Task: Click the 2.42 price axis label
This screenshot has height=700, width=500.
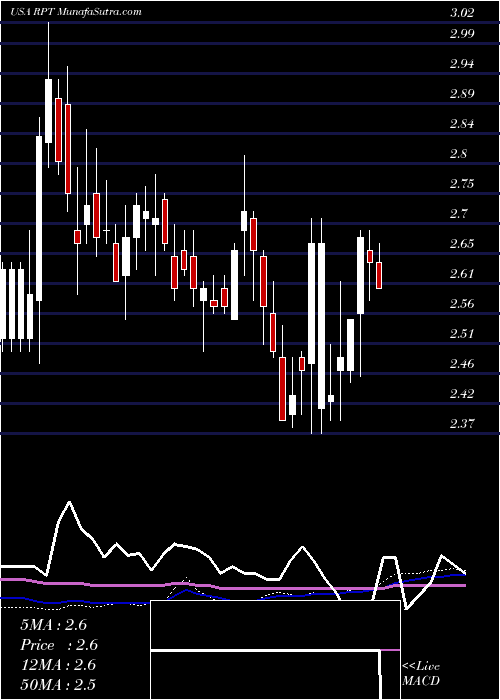Action: (462, 393)
